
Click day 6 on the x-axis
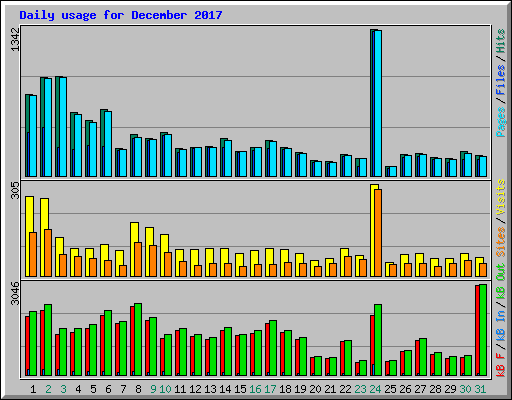tap(108, 389)
